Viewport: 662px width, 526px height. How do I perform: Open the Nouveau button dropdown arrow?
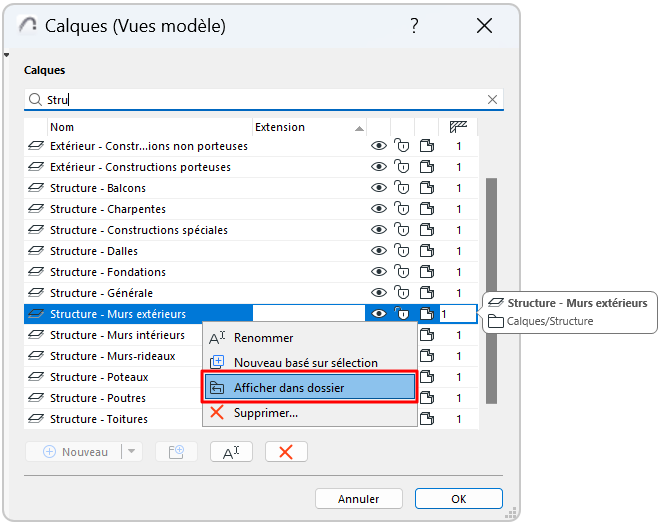(x=132, y=452)
